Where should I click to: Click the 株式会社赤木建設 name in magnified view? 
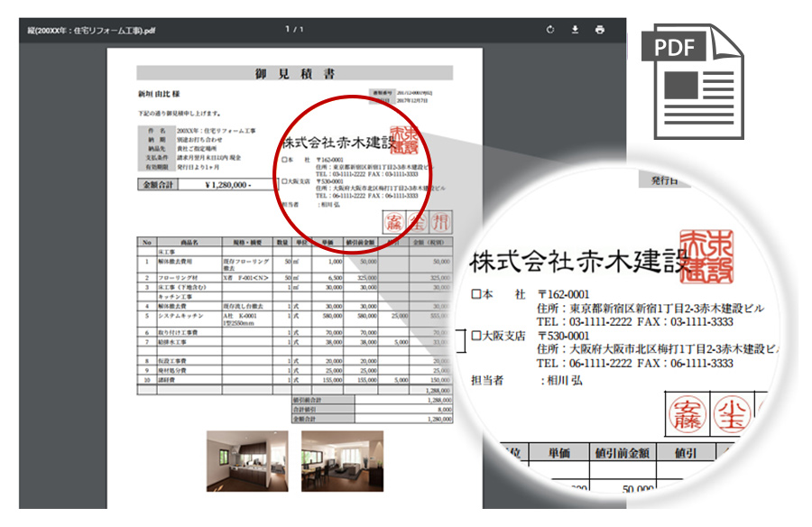577,263
